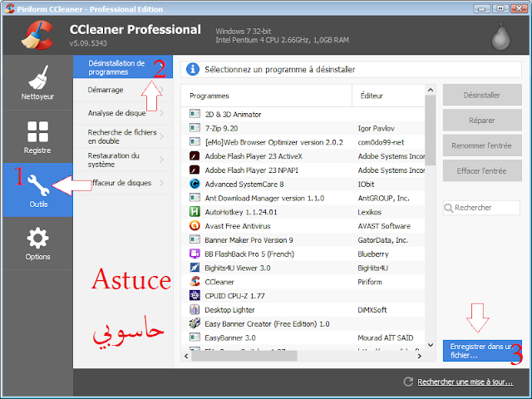This screenshot has height=399, width=532.
Task: Click the Igor Pavlov publisher cell
Action: [376, 128]
